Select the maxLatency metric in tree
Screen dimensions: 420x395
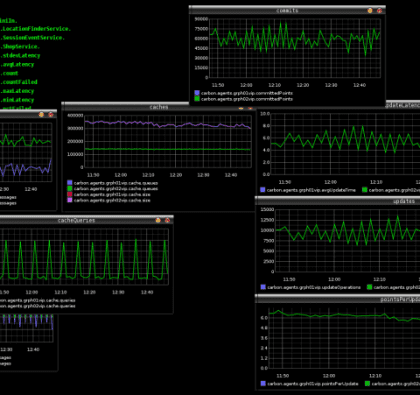[x=18, y=91]
